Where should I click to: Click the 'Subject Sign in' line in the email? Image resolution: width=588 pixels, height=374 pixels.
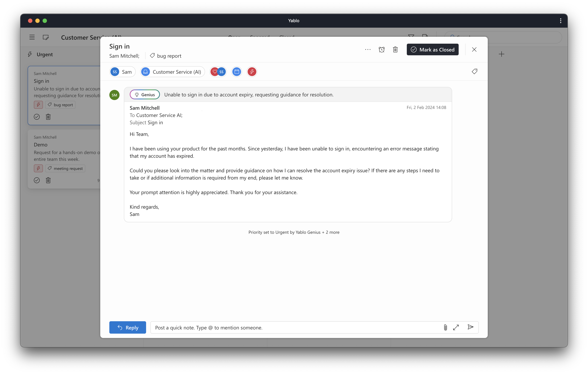point(146,123)
